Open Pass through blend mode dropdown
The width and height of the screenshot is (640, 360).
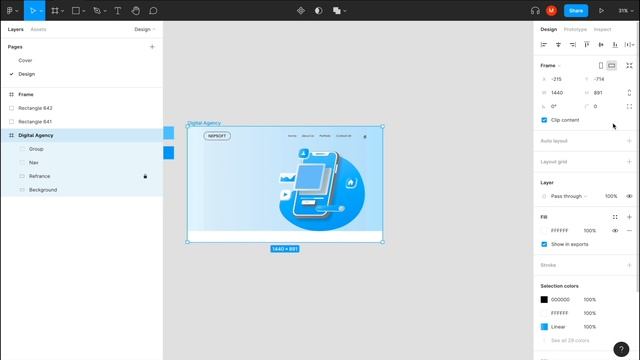(569, 196)
